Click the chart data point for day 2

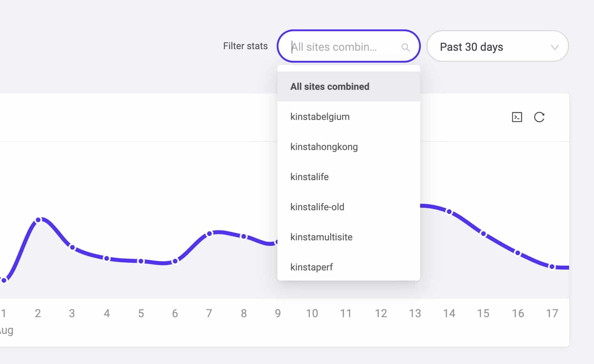coord(38,220)
